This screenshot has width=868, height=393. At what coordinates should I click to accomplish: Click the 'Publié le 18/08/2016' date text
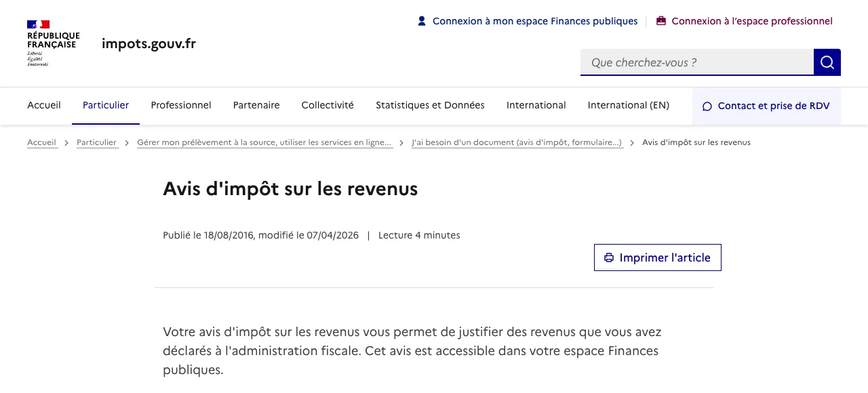pos(208,235)
